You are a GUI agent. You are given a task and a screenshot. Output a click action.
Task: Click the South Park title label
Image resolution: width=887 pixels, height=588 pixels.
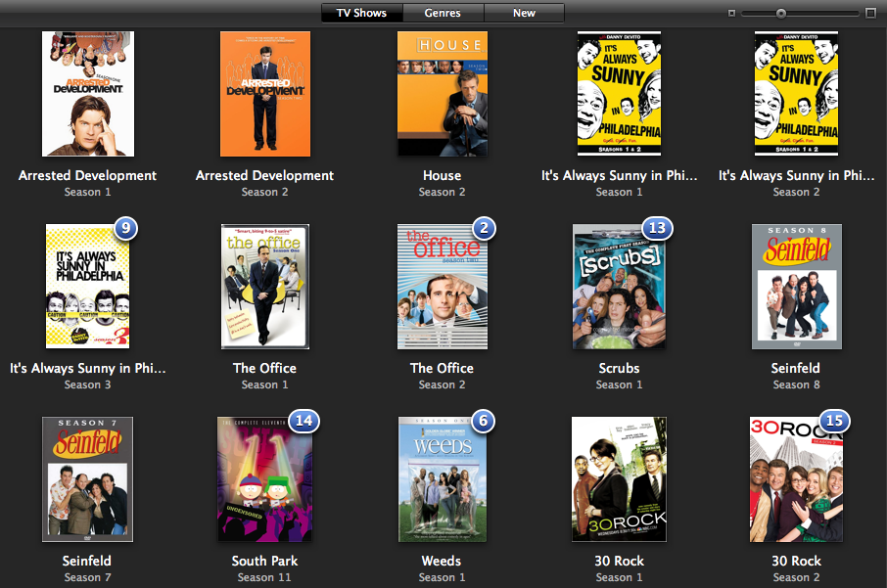point(264,561)
